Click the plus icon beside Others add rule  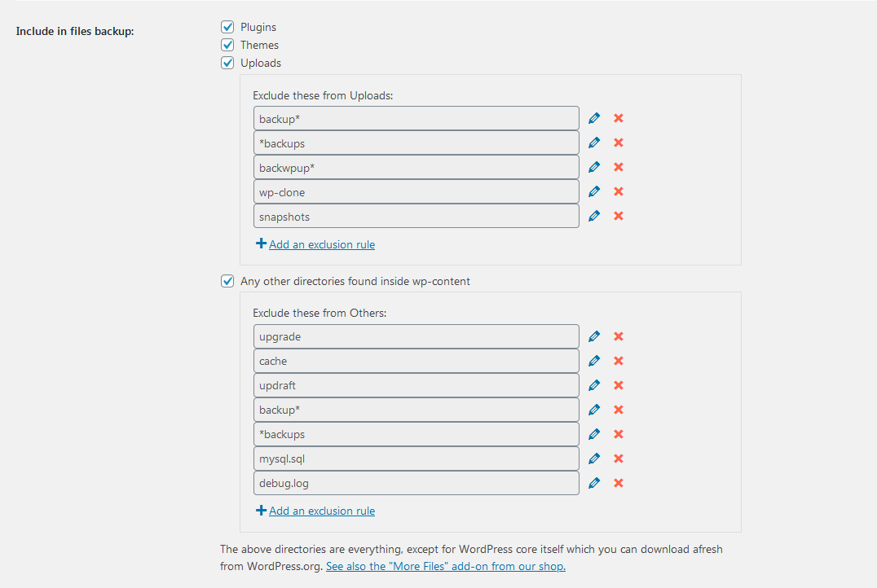pos(261,510)
